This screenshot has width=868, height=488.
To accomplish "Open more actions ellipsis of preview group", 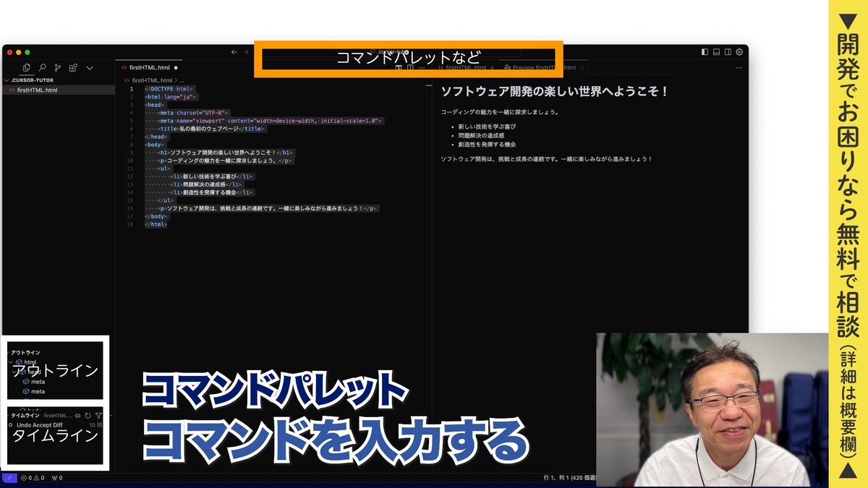I will [x=738, y=67].
